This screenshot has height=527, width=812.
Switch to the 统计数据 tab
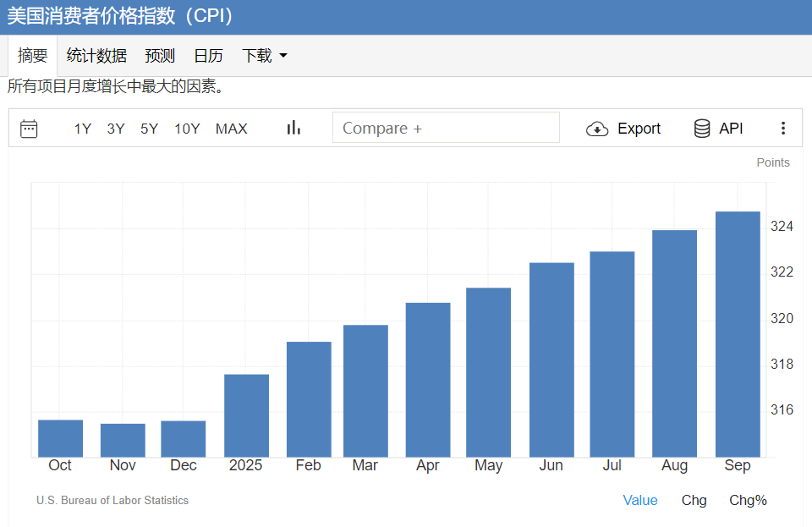[x=96, y=55]
